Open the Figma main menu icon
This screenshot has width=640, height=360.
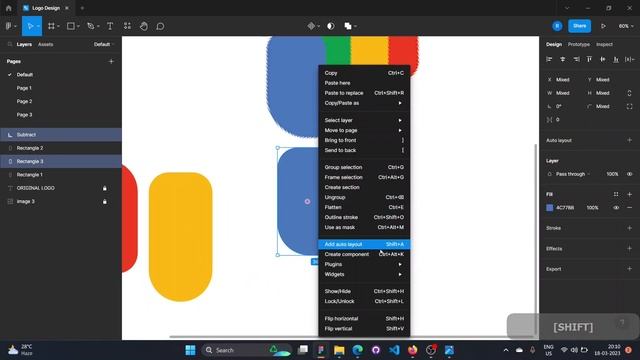click(x=9, y=26)
